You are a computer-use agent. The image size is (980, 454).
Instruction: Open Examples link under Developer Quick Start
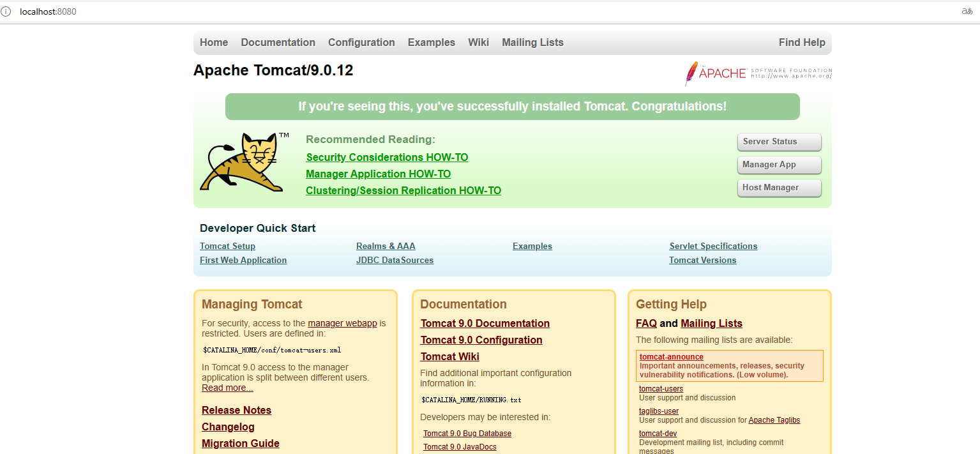532,246
